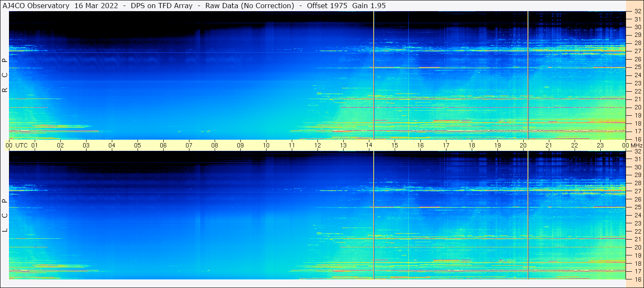Select the 22 MHz tick of the LCP panel
The image size is (644, 288).
coord(637,231)
